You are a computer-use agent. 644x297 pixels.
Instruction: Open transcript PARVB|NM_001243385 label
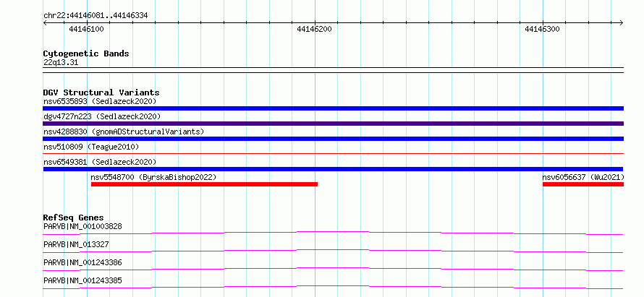pos(82,280)
